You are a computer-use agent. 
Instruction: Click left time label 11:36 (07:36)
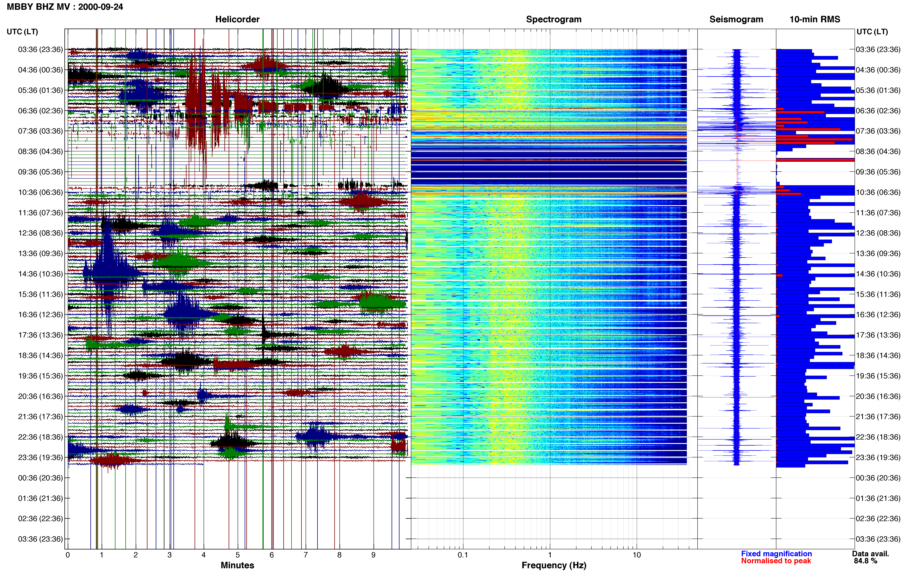41,212
